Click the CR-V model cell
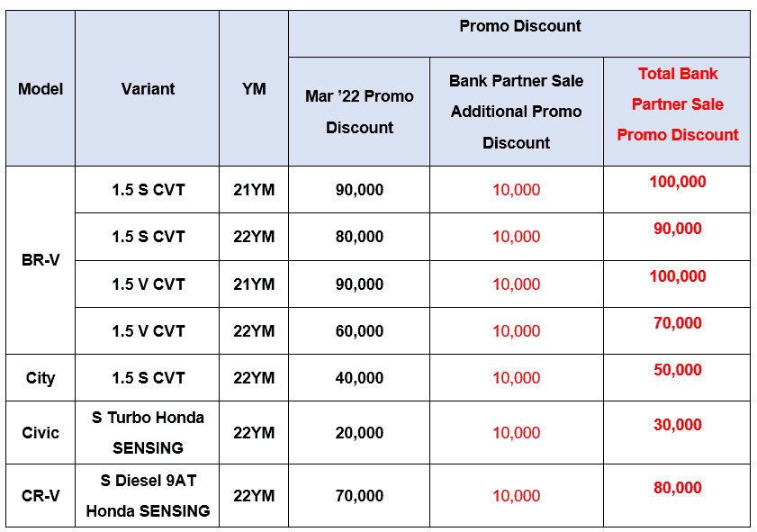The width and height of the screenshot is (757, 532). [x=41, y=496]
